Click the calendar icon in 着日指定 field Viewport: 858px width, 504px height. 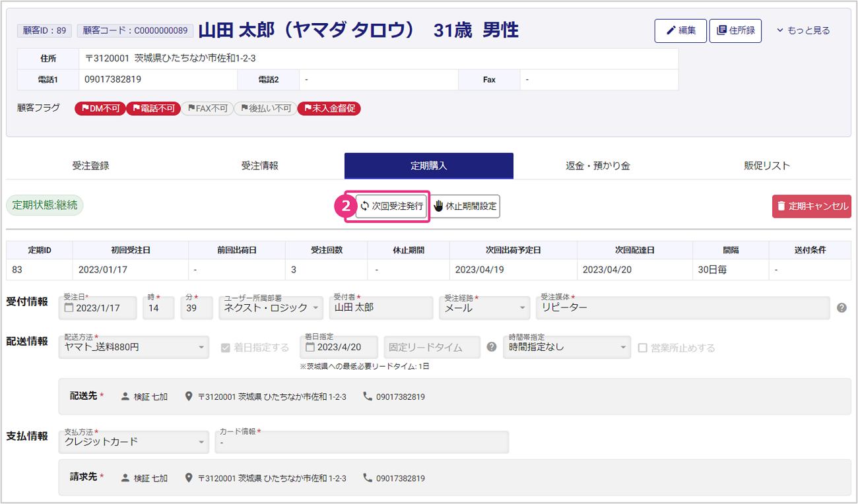(310, 347)
